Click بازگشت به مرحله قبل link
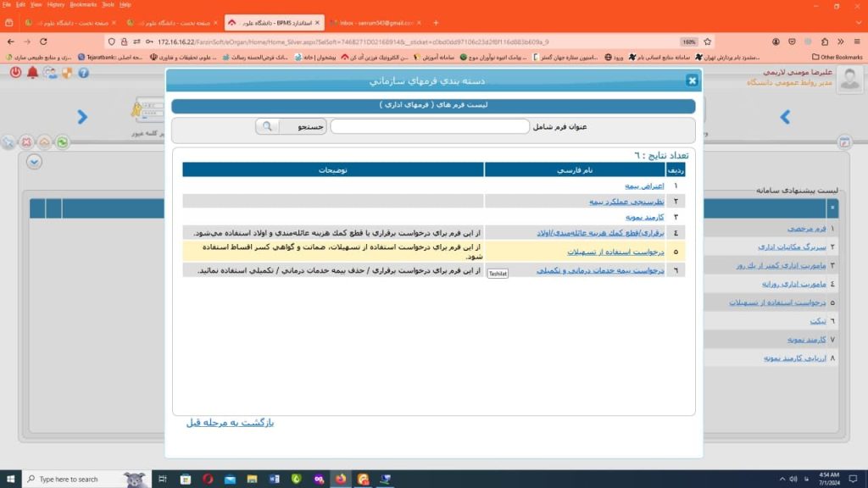The width and height of the screenshot is (868, 488). pyautogui.click(x=230, y=422)
